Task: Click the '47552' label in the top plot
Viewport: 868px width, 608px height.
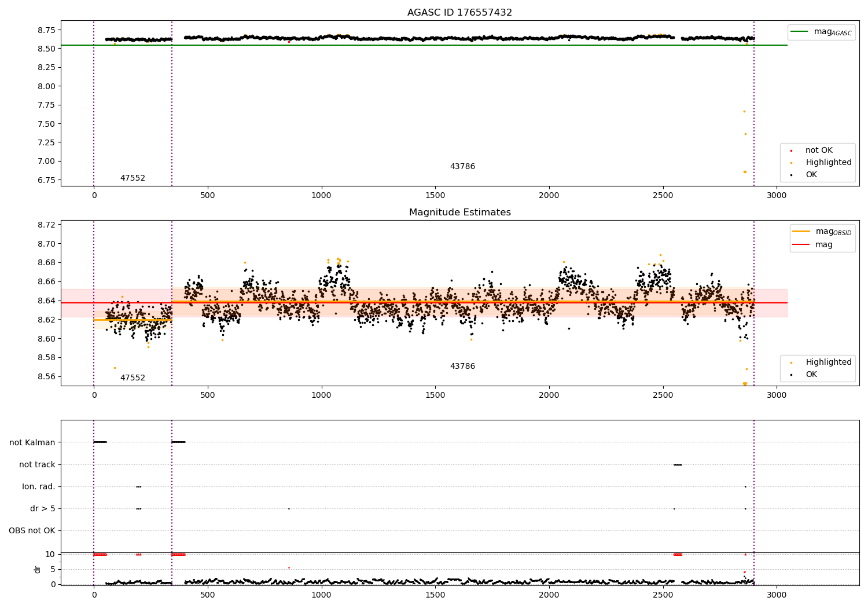Action: click(133, 178)
